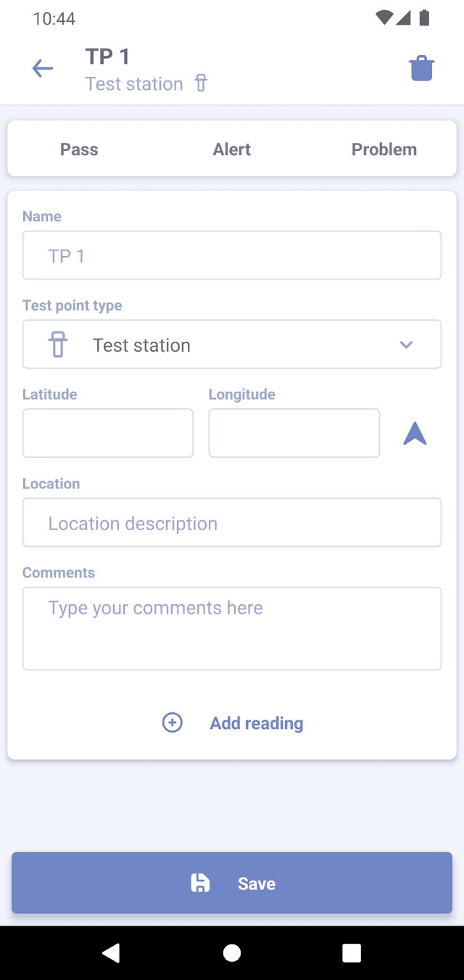Click the Add reading link
The height and width of the screenshot is (980, 464).
tap(257, 723)
